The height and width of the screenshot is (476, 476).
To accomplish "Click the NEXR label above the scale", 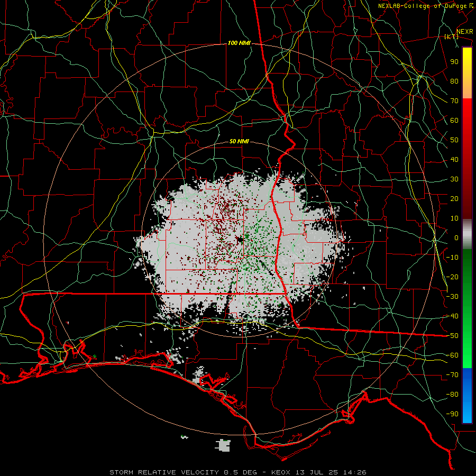I will coord(465,32).
